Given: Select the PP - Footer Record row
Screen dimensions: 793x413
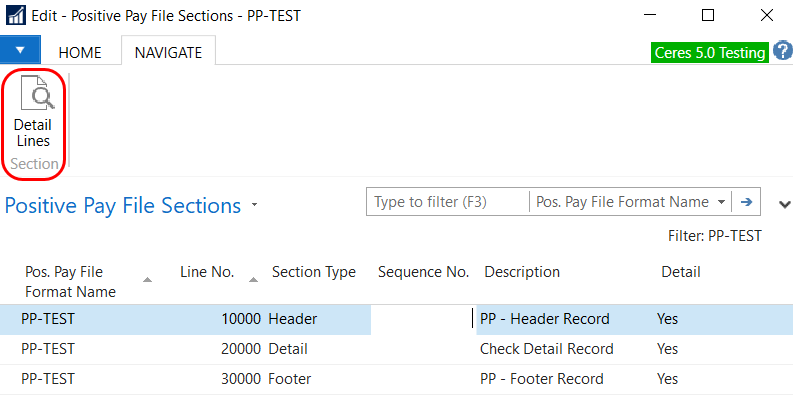Looking at the screenshot, I should (x=541, y=379).
